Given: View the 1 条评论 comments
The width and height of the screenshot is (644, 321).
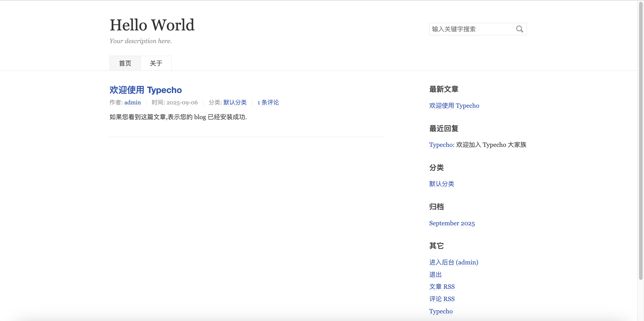Looking at the screenshot, I should coord(268,102).
